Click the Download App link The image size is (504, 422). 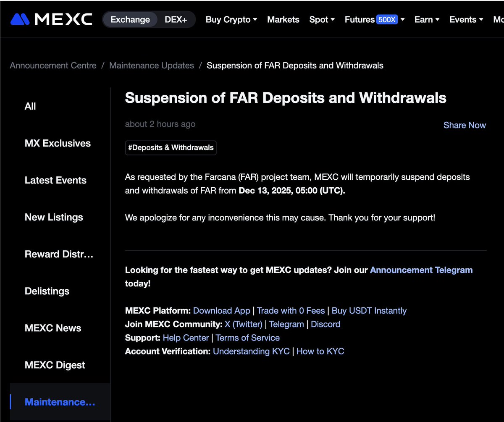(222, 310)
